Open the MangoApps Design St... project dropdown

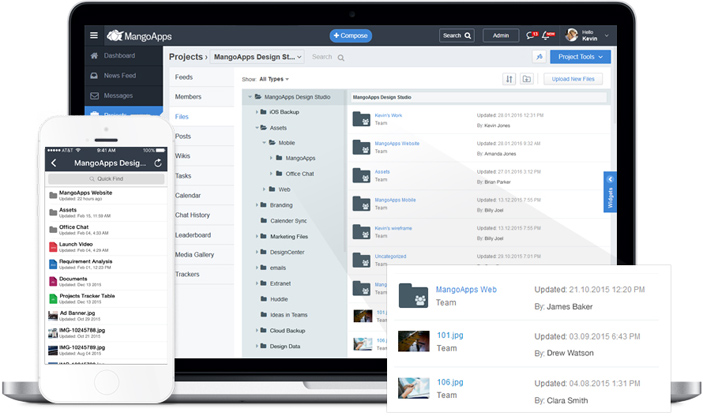click(x=257, y=57)
